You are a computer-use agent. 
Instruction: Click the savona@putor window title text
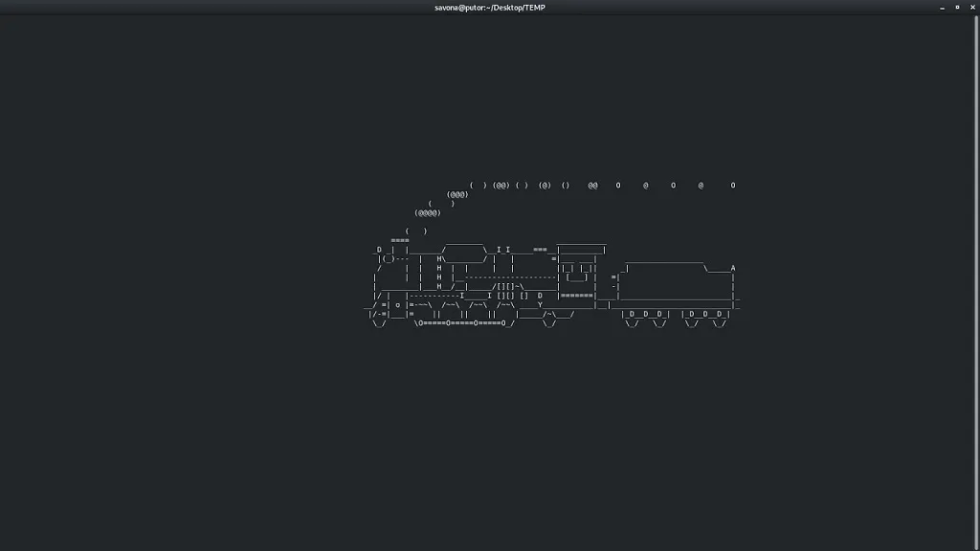(489, 7)
